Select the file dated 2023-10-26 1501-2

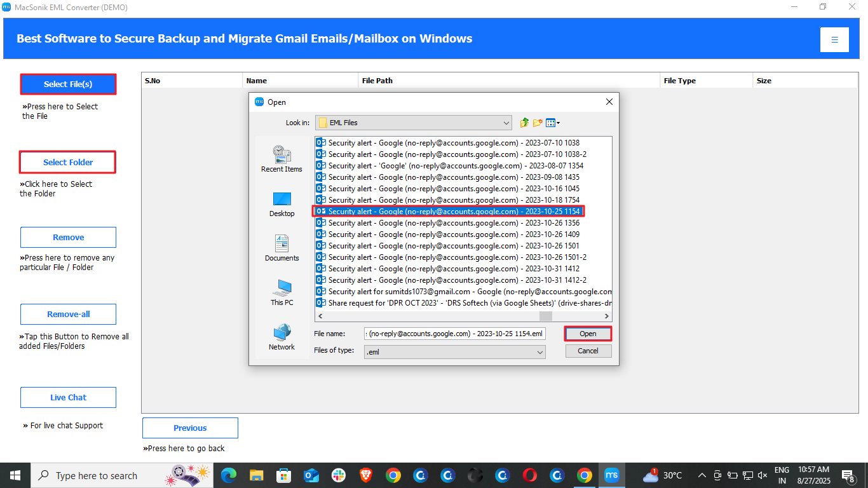pos(451,257)
